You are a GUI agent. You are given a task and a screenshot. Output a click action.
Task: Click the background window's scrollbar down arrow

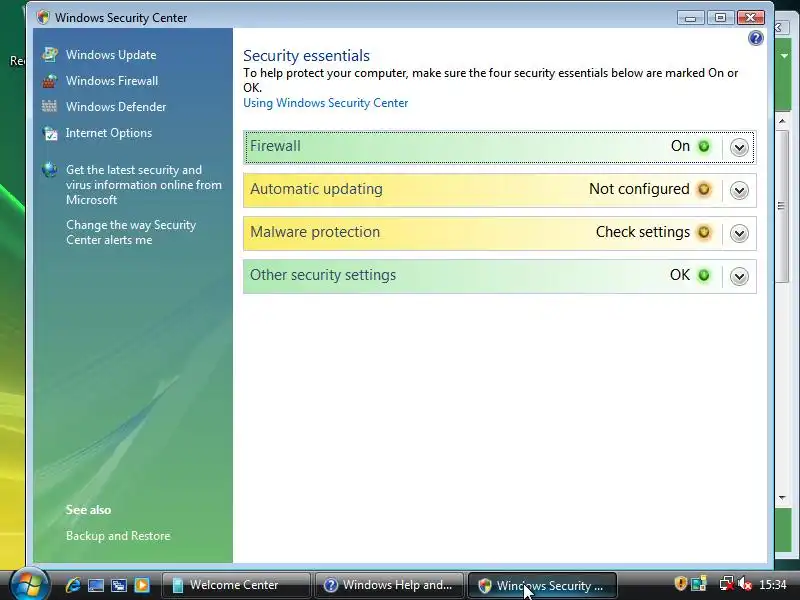pos(782,497)
